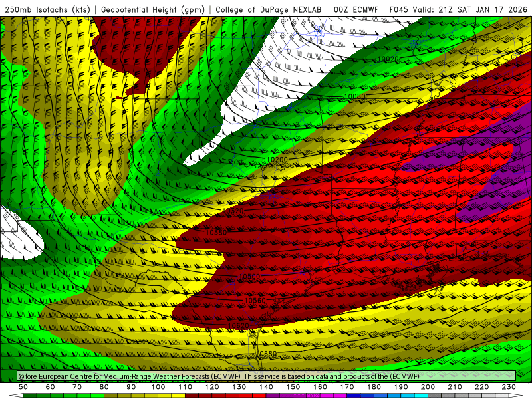Click the 210 knot legend label

[x=455, y=387]
